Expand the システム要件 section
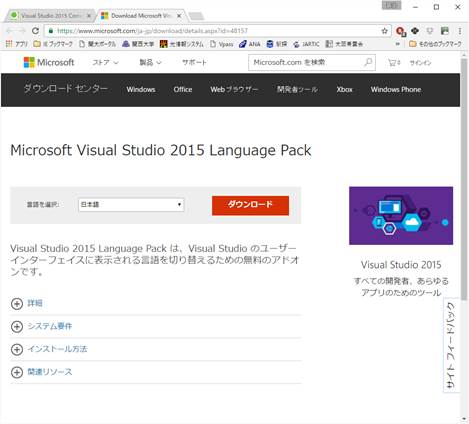Viewport: 469px width, 424px height. click(x=41, y=326)
